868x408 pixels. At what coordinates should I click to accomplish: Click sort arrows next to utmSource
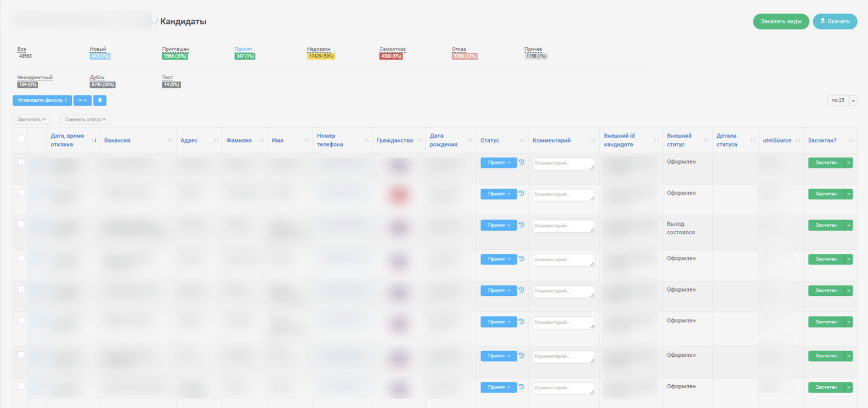pos(798,141)
